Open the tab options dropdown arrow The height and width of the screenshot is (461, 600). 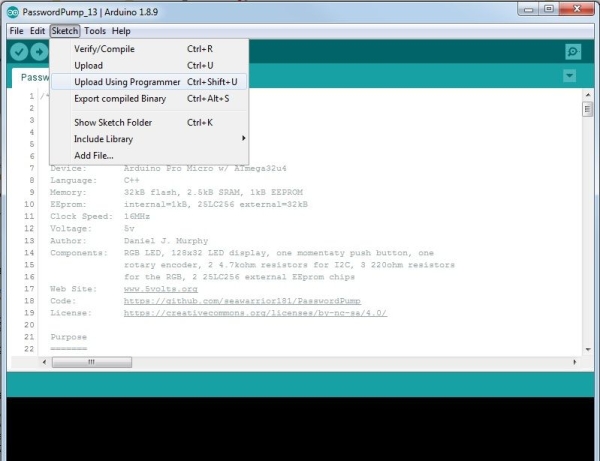point(569,76)
